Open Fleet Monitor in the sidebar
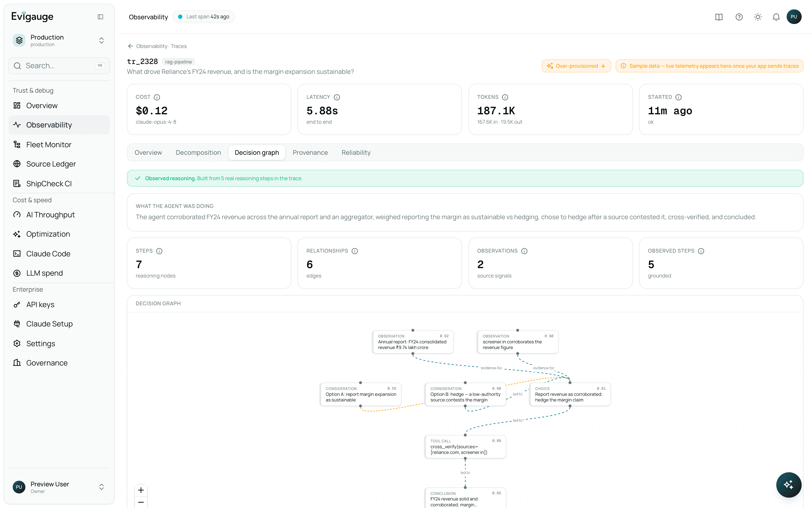The width and height of the screenshot is (812, 508). (59, 144)
